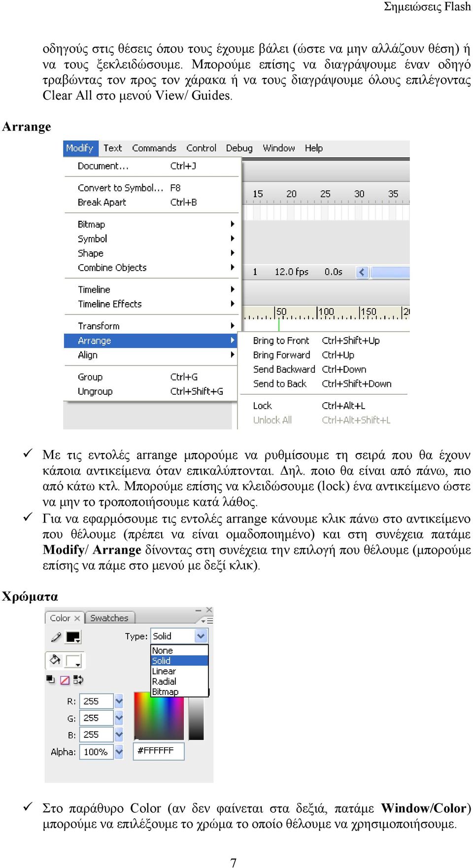Minimize the Color panel
Viewport: 473px width, 868px height.
[x=199, y=610]
